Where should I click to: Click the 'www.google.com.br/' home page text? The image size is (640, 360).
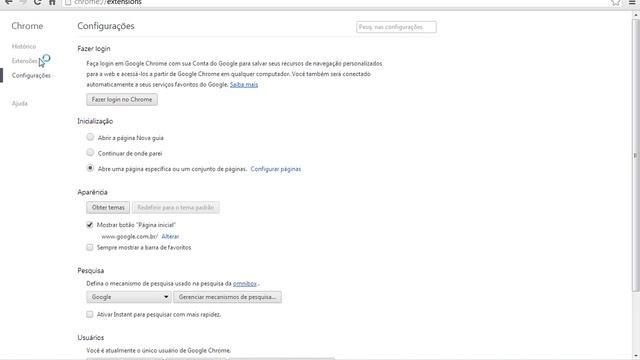pos(129,236)
